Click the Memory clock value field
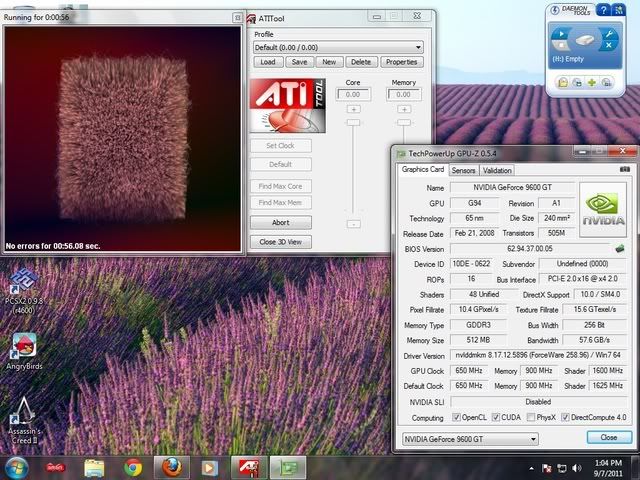This screenshot has width=640, height=480. click(x=404, y=94)
